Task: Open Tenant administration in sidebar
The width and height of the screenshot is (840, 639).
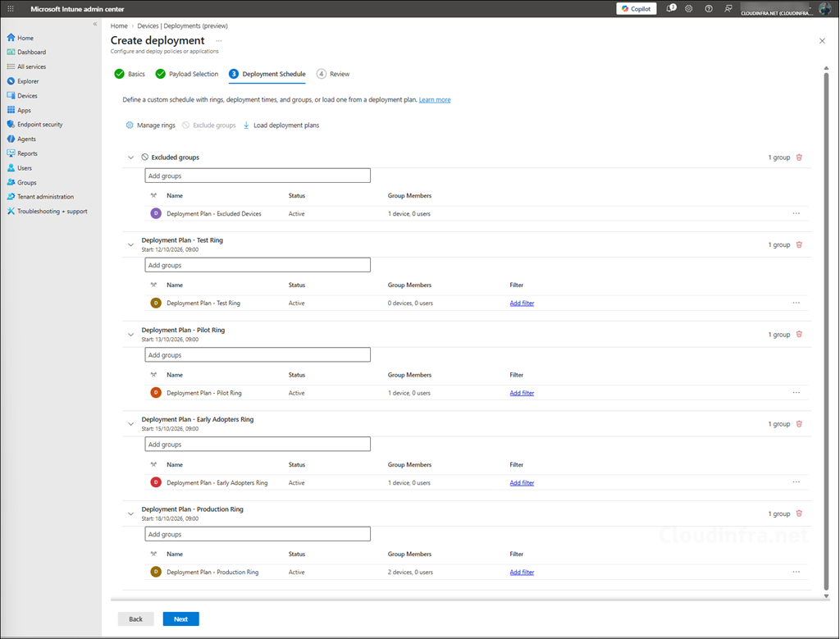Action: click(x=40, y=197)
